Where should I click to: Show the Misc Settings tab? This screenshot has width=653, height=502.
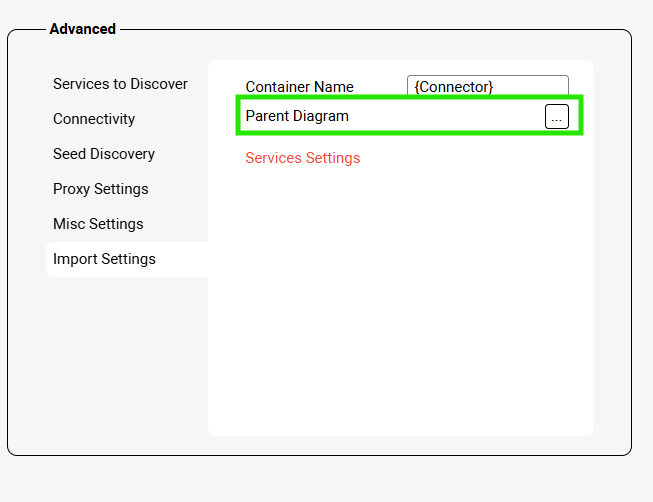click(98, 224)
